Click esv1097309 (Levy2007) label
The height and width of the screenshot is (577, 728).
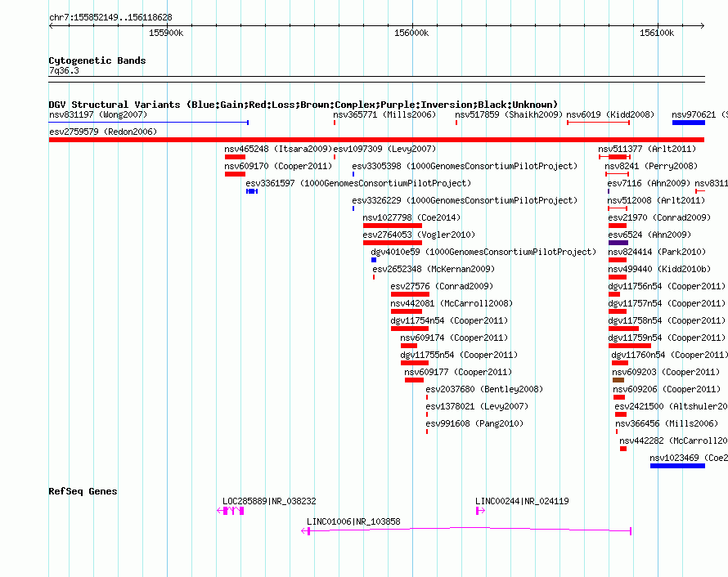pos(384,149)
